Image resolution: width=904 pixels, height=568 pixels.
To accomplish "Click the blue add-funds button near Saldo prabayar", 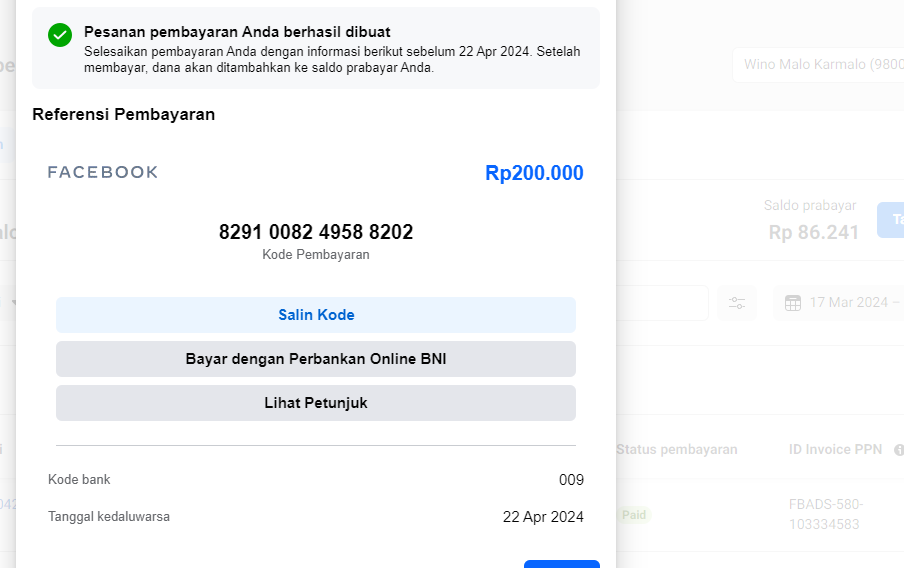I will (891, 220).
